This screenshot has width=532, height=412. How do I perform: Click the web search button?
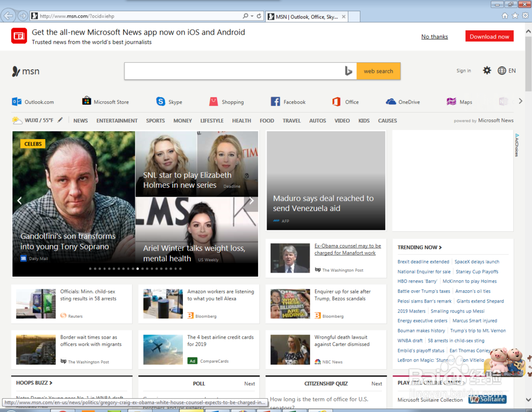tap(378, 71)
